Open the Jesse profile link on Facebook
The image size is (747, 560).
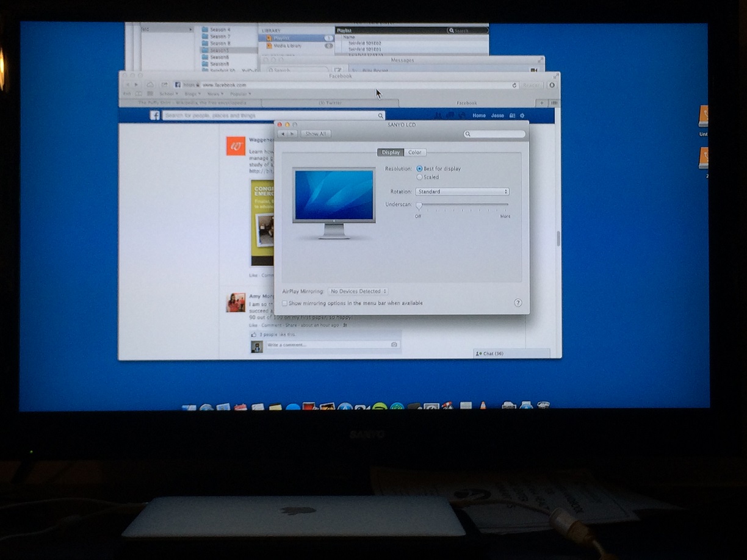pyautogui.click(x=497, y=115)
